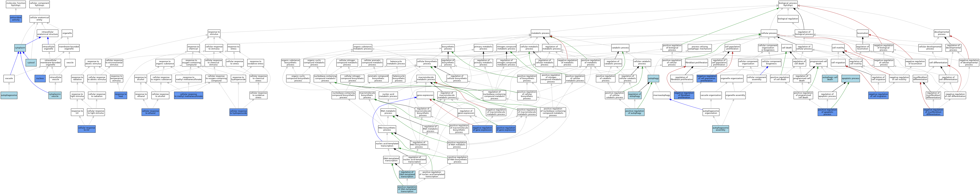Click the 'antioxidant activity' node
980x194 pixels.
tap(16, 19)
